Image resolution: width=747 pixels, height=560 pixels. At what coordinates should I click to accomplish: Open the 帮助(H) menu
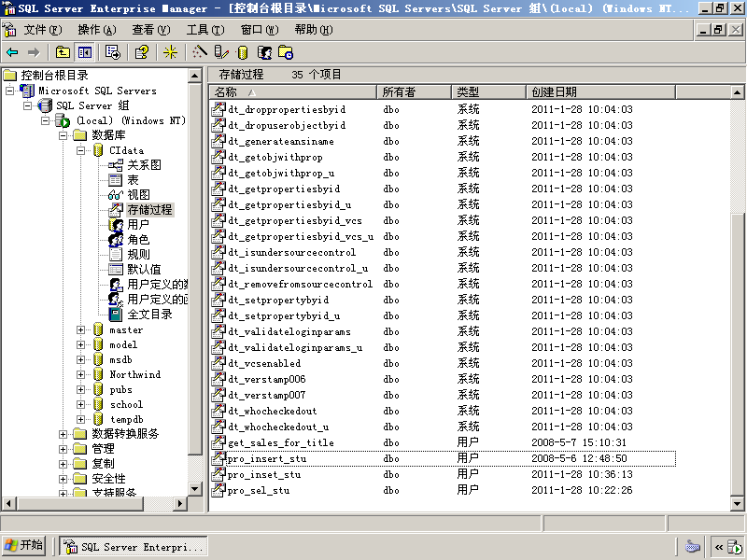click(314, 30)
